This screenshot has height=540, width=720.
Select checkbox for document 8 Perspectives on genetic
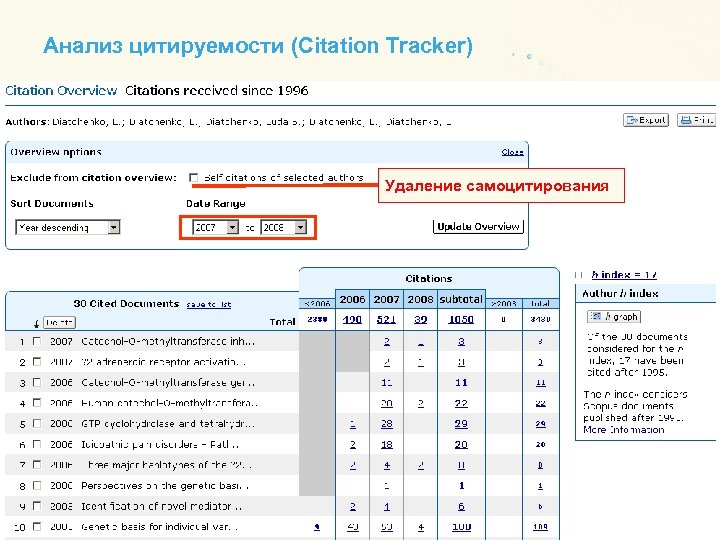(37, 485)
